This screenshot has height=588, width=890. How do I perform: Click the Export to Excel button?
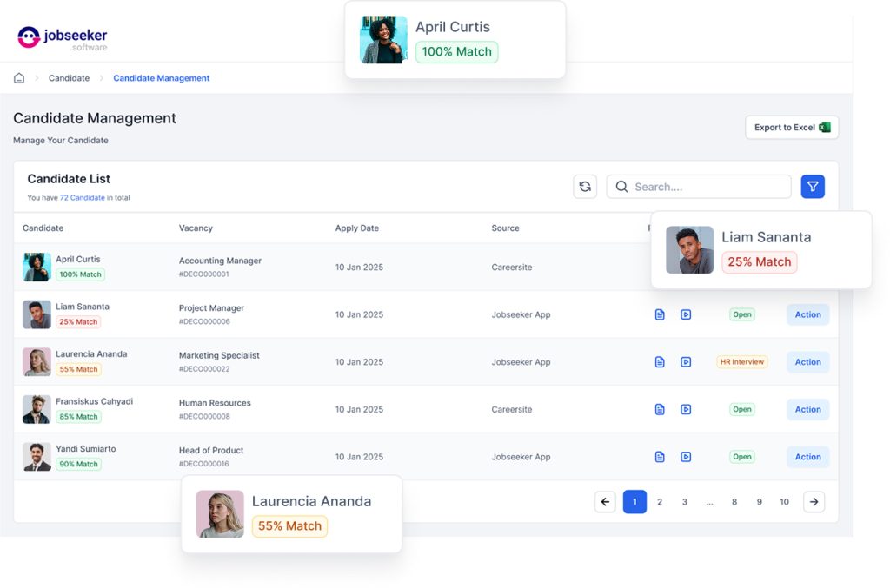click(792, 128)
